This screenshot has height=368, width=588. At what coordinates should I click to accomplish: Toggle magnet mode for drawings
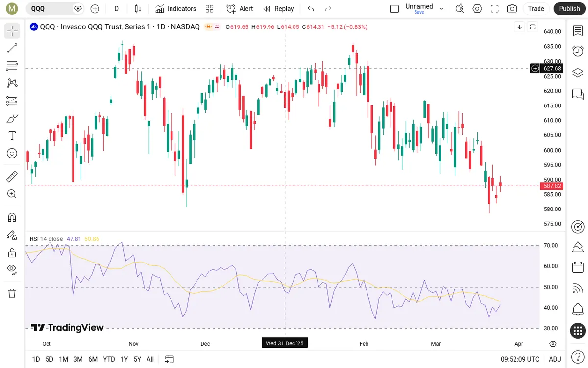pos(12,217)
